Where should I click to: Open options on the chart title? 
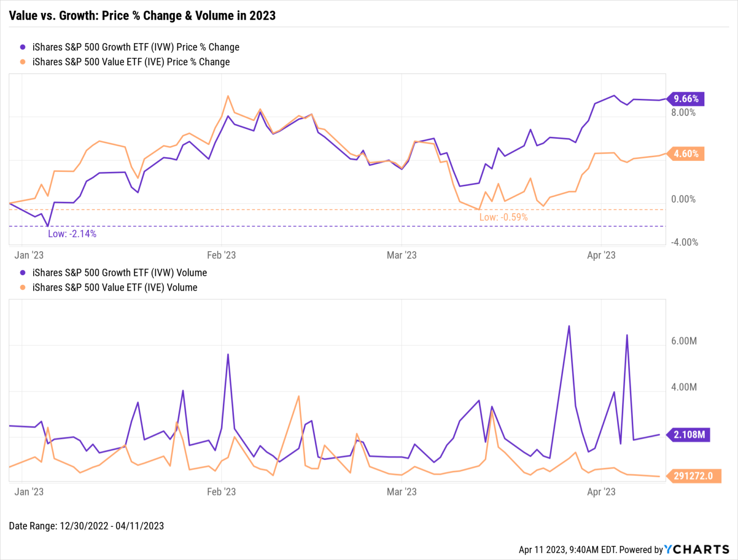tap(143, 15)
